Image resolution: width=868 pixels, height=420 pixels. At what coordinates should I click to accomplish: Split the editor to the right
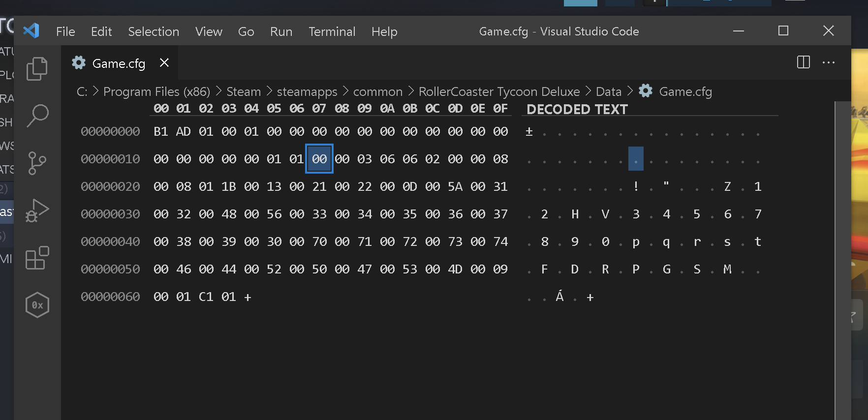coord(803,62)
